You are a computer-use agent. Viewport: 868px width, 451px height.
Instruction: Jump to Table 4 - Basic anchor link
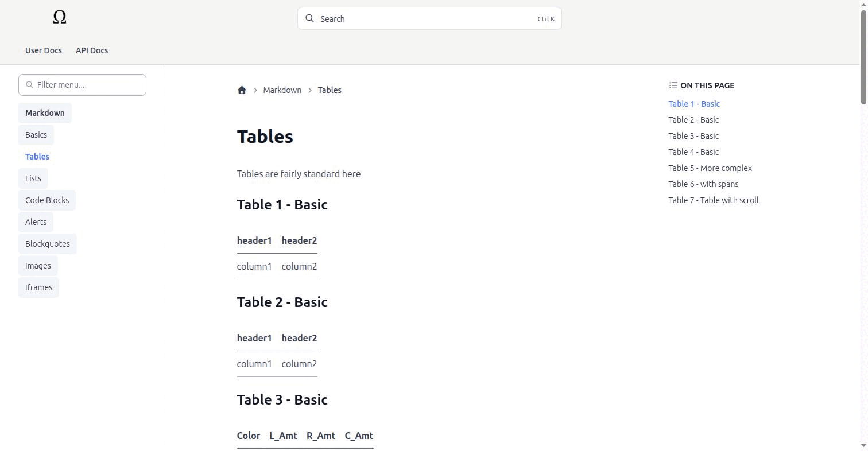(x=693, y=152)
